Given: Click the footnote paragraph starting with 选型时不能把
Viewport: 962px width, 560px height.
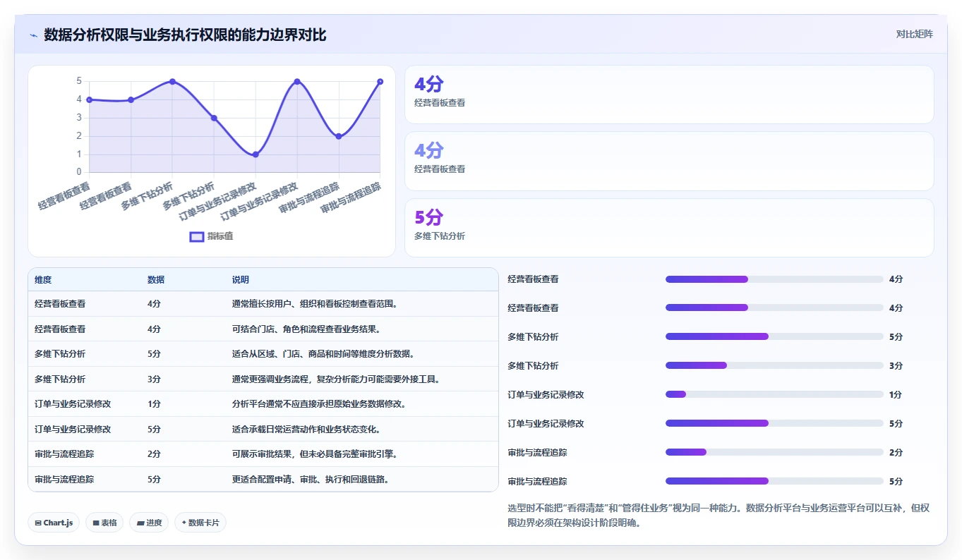Looking at the screenshot, I should [x=719, y=516].
